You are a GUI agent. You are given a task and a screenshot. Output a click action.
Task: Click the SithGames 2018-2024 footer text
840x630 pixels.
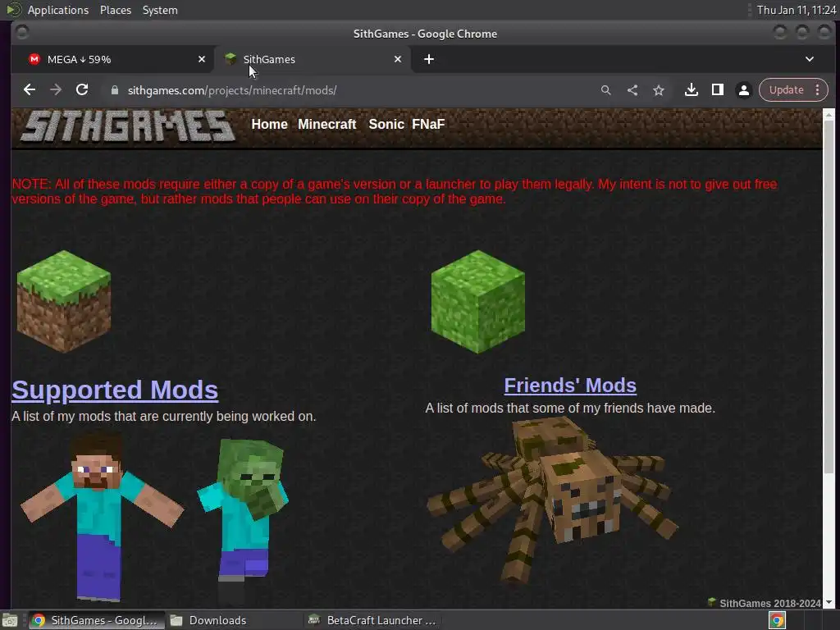[x=769, y=603]
